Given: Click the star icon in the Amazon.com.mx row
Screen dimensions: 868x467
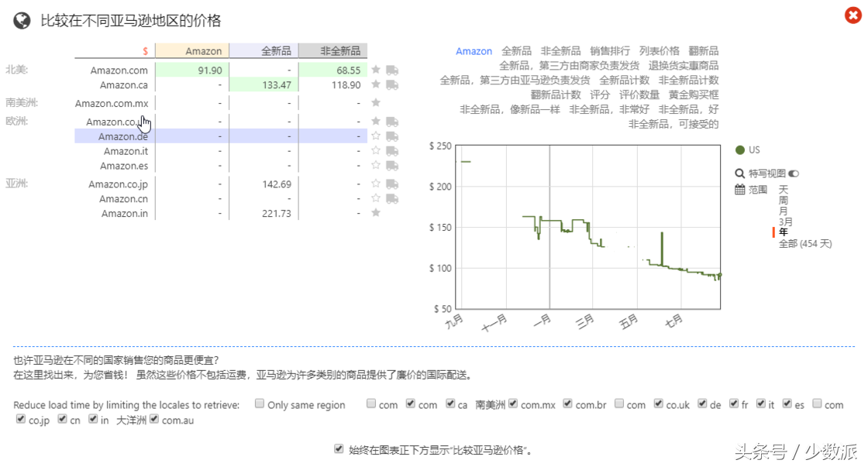Looking at the screenshot, I should [376, 102].
